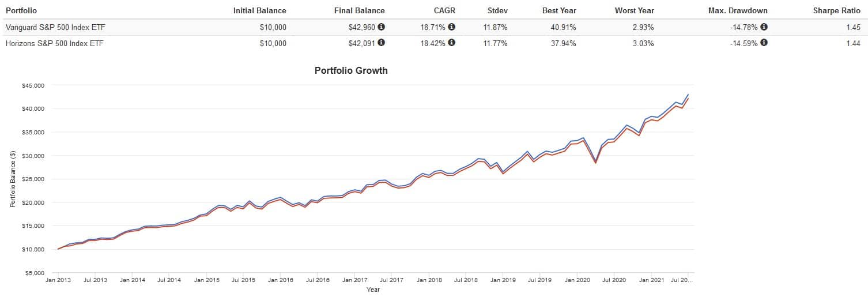868x297 pixels.
Task: Click the Jan 2020 label on the x-axis
Action: click(x=578, y=280)
